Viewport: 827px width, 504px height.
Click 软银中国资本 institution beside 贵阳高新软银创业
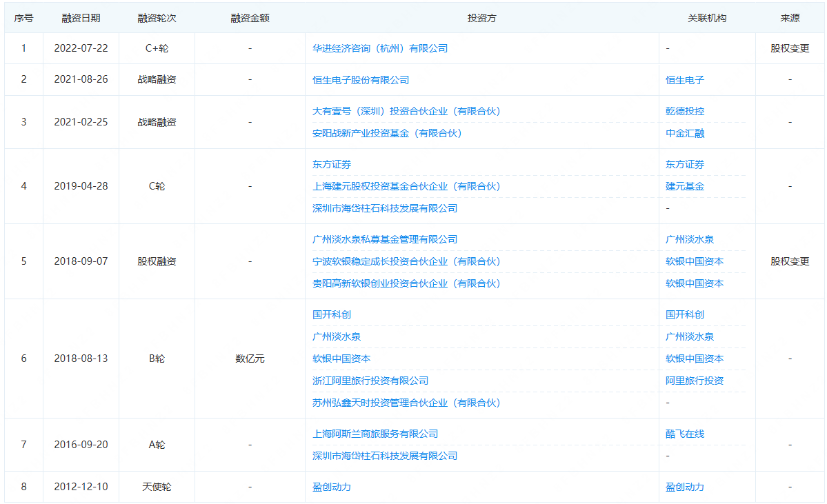[x=695, y=283]
